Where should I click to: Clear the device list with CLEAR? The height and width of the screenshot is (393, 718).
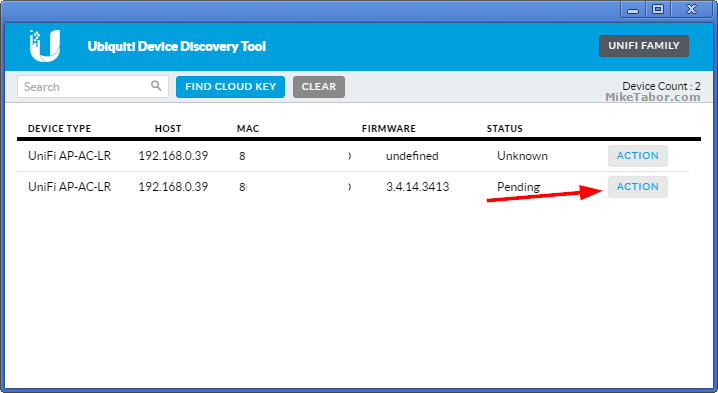tap(319, 87)
